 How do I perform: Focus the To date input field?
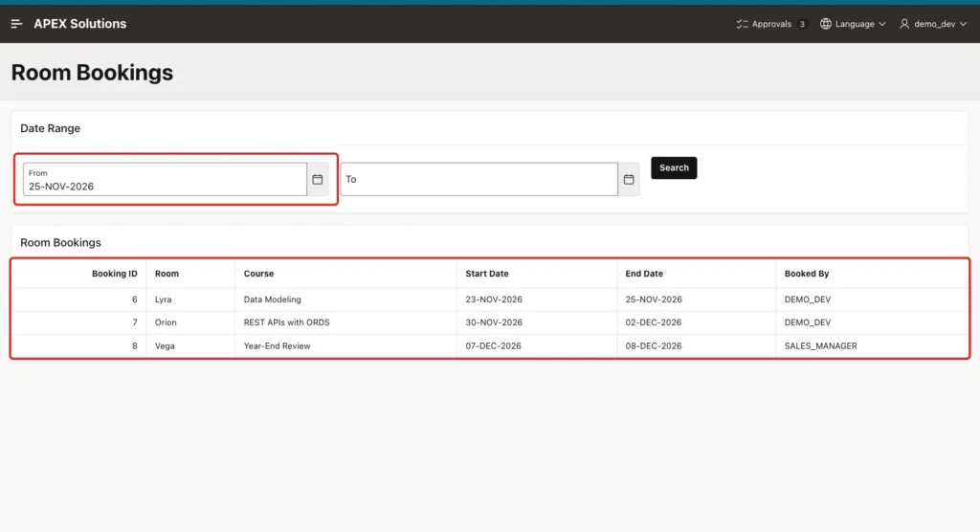click(479, 180)
